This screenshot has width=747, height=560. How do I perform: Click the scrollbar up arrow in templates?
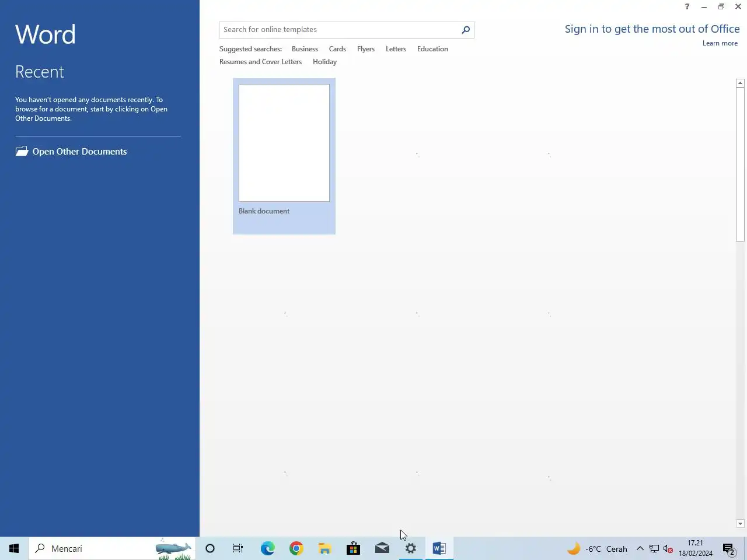pos(740,83)
